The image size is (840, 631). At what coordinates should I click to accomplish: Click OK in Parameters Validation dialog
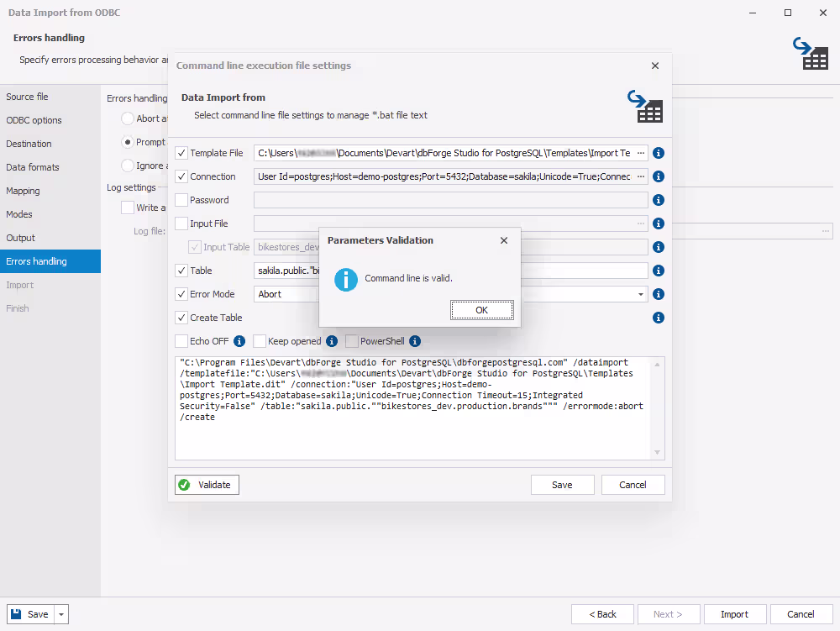pyautogui.click(x=481, y=310)
